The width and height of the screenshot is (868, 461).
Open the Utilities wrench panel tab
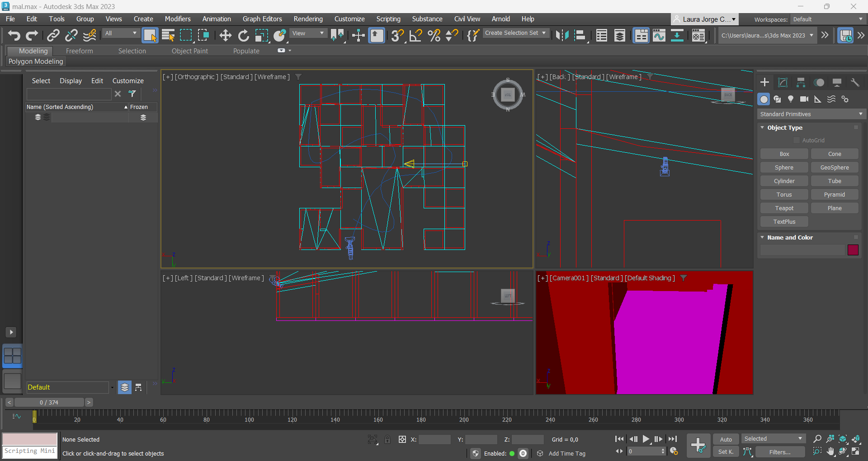click(855, 82)
